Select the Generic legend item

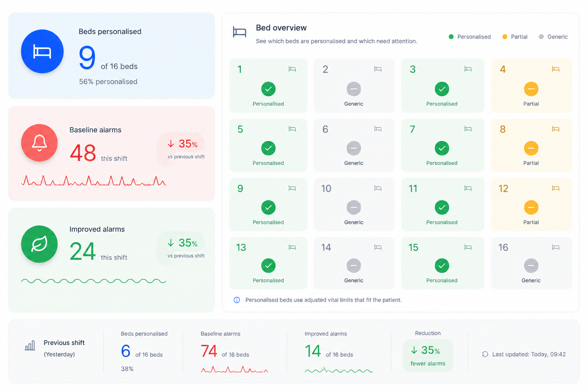click(x=553, y=37)
